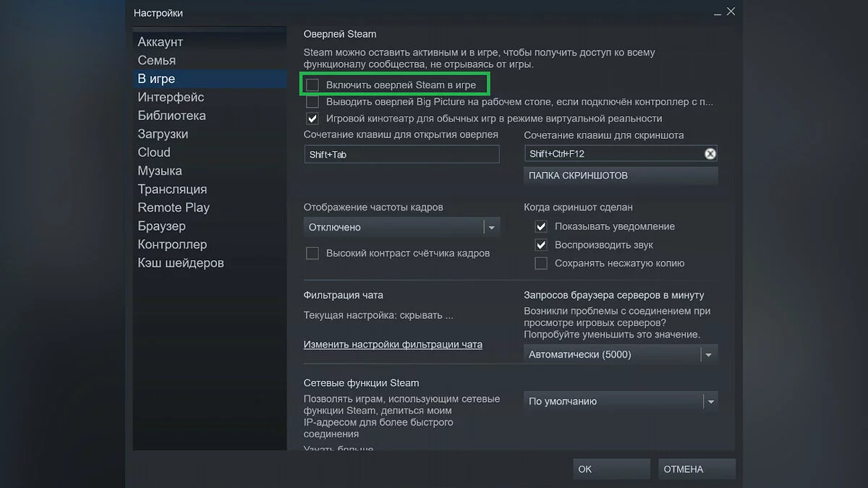Close the Настройки window

[x=731, y=12]
